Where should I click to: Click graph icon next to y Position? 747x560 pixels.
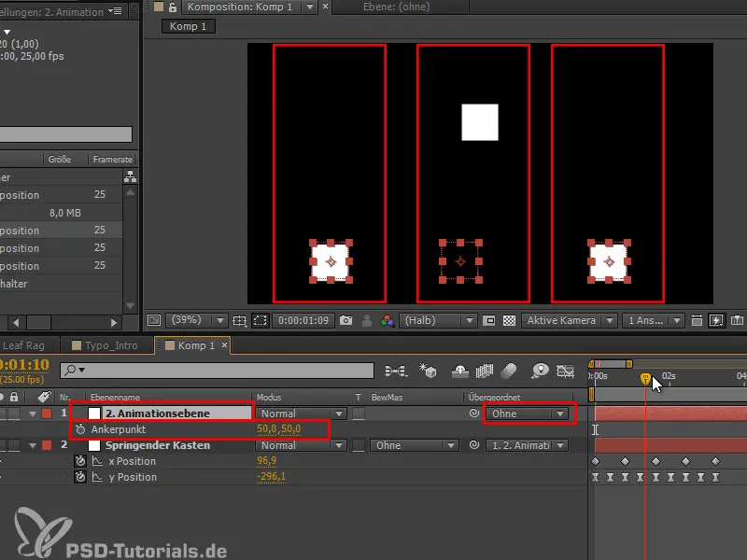pos(98,477)
